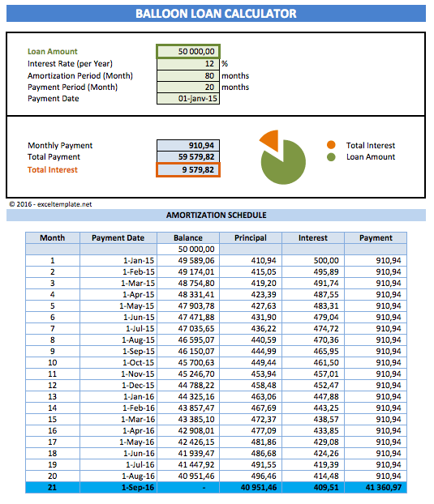This screenshot has height=504, width=434.
Task: Click the Total Interest value 9 579,82
Action: (x=188, y=169)
